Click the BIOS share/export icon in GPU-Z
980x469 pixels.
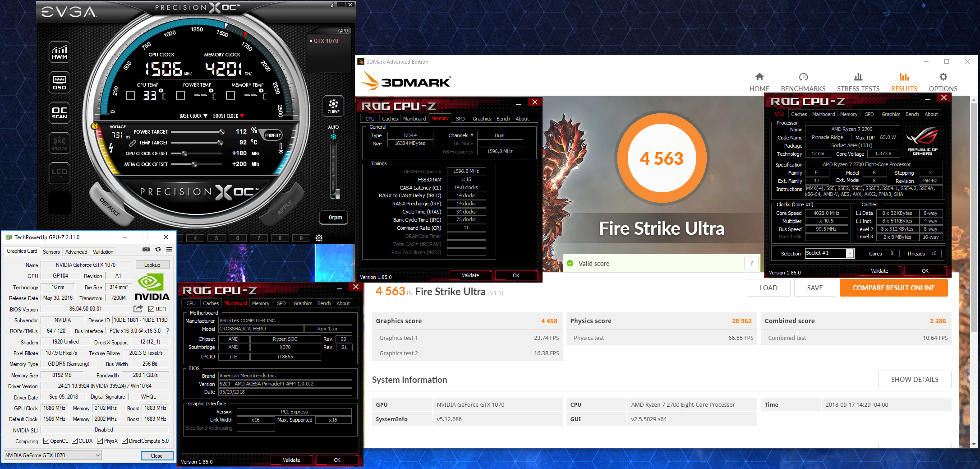click(138, 309)
